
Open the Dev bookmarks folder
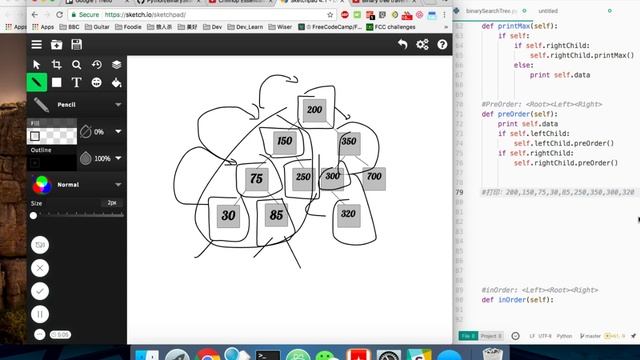click(212, 27)
